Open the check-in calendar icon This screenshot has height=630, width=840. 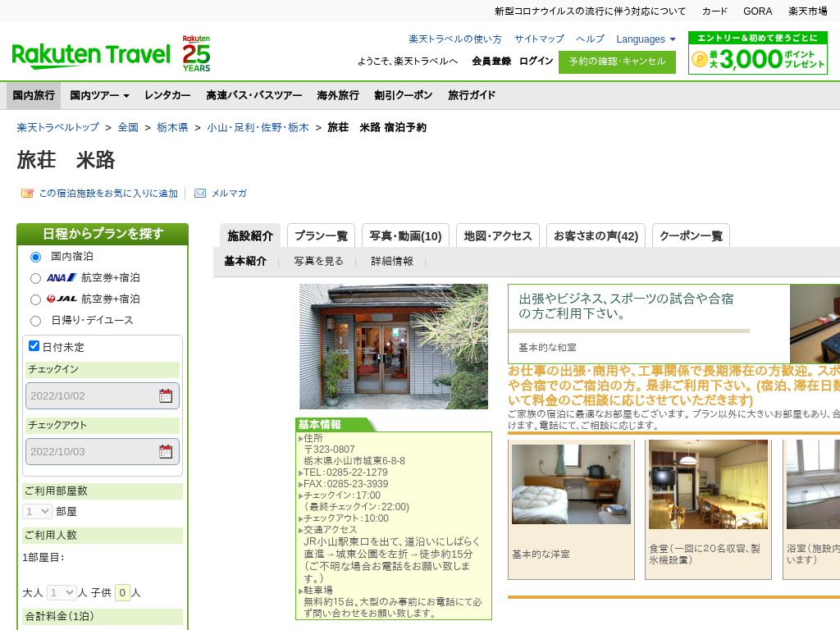166,396
